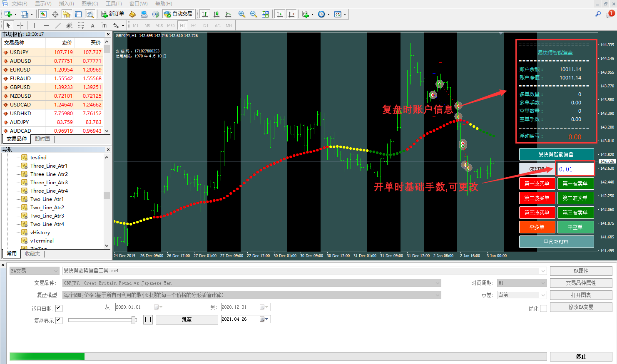617x364 pixels.
Task: Click the tile windows icon
Action: [265, 14]
